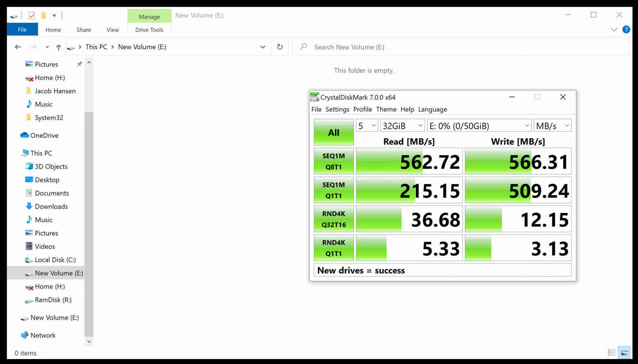Select disconnected Home (H:) under Quick access
Viewport: 638px width, 364px height.
50,78
